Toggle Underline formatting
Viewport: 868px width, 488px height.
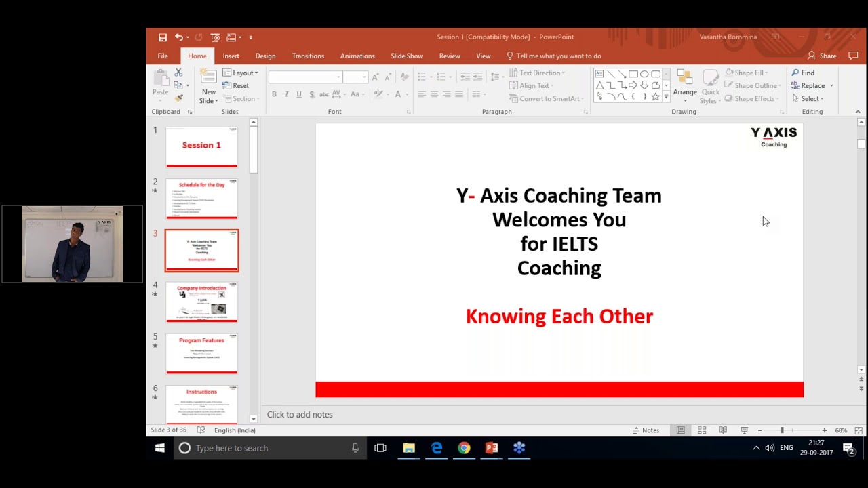pyautogui.click(x=299, y=94)
